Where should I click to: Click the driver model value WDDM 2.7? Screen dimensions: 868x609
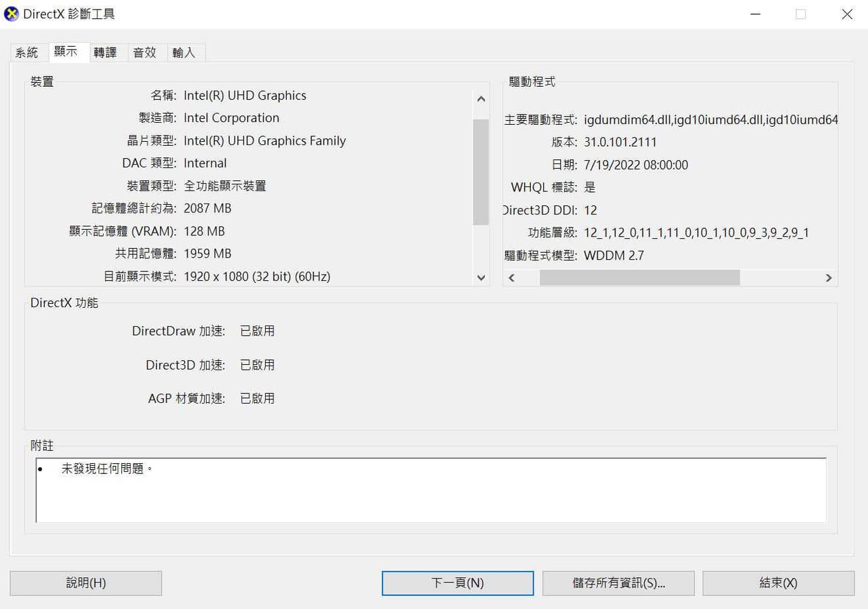pos(614,256)
